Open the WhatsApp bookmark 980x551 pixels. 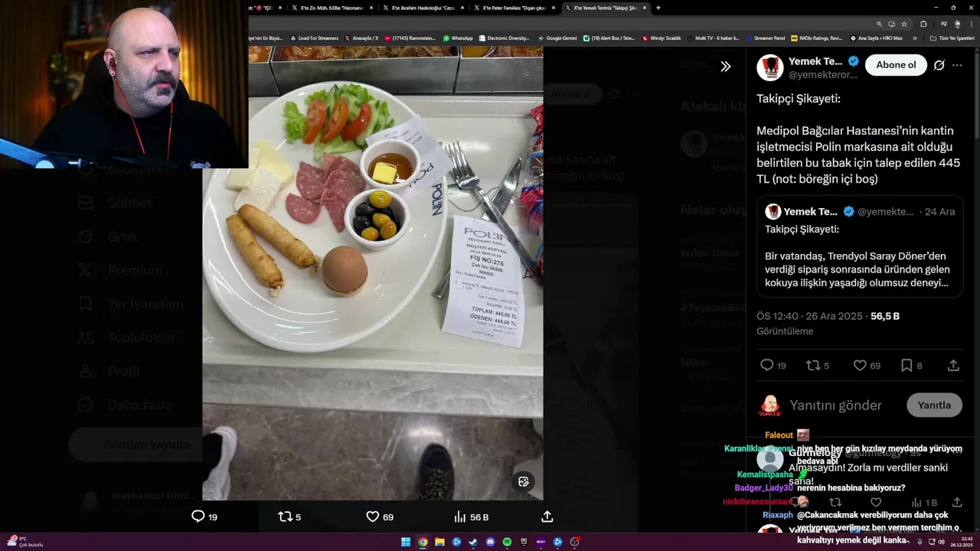[x=458, y=38]
